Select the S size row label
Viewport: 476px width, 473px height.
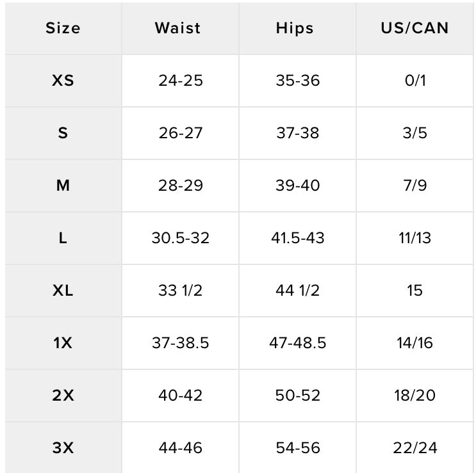pos(63,133)
